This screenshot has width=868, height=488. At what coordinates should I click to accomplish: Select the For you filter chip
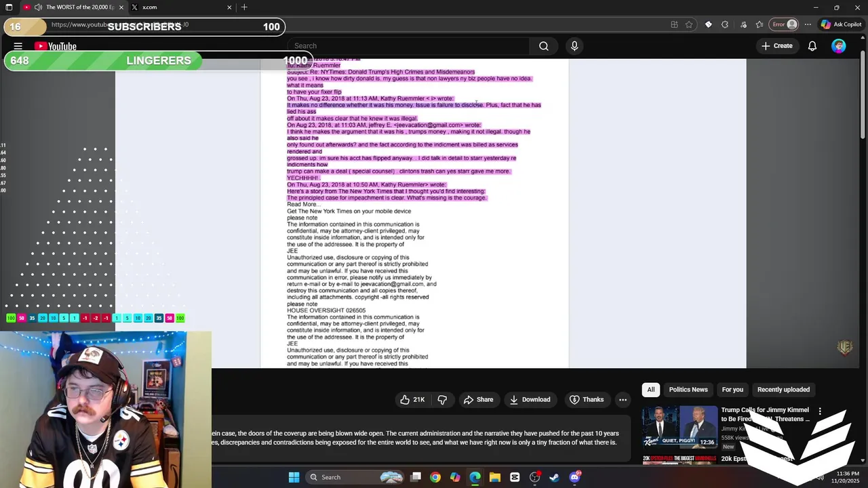click(x=732, y=390)
